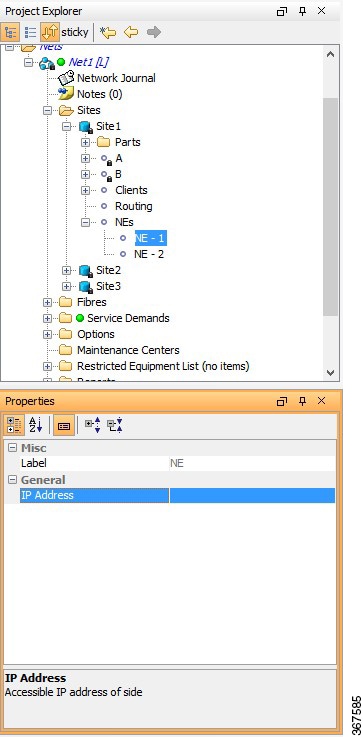Switch to list view icon in Project Explorer

31,32
